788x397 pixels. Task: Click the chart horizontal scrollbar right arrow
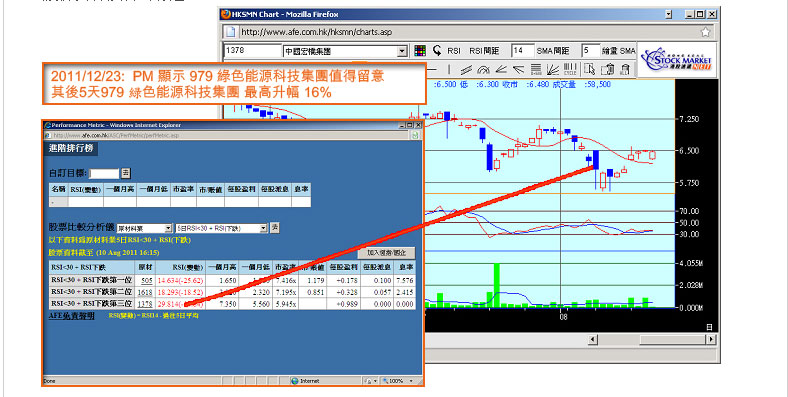click(x=711, y=340)
